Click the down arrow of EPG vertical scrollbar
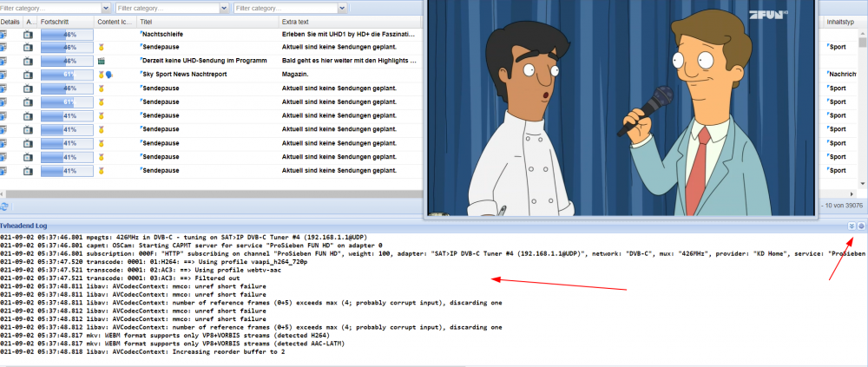 pos(863,184)
